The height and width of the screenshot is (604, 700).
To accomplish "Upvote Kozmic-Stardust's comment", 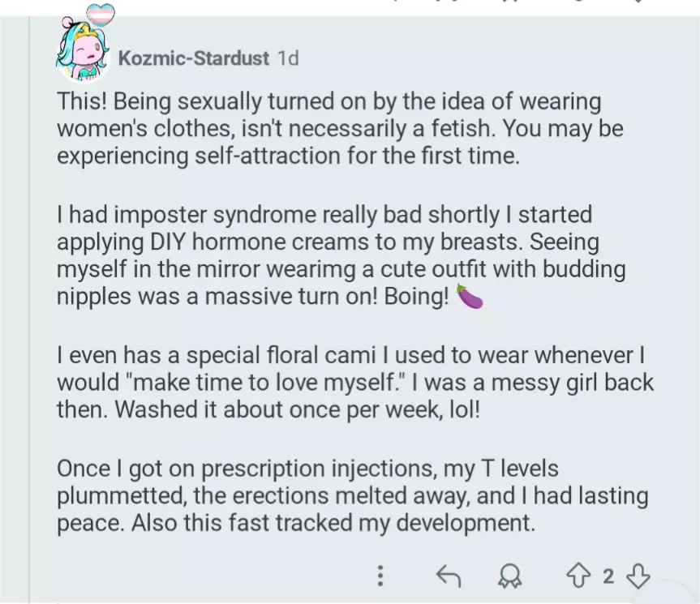I will coord(577,576).
